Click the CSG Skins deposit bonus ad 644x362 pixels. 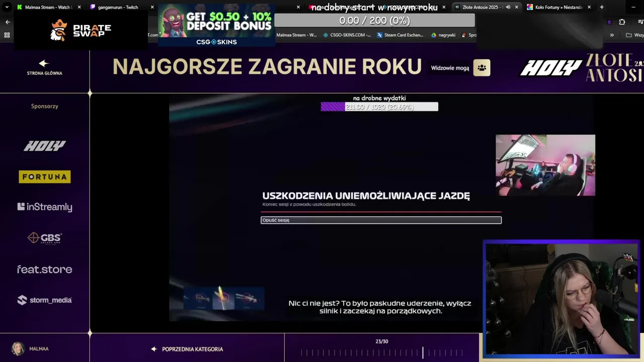[x=216, y=25]
